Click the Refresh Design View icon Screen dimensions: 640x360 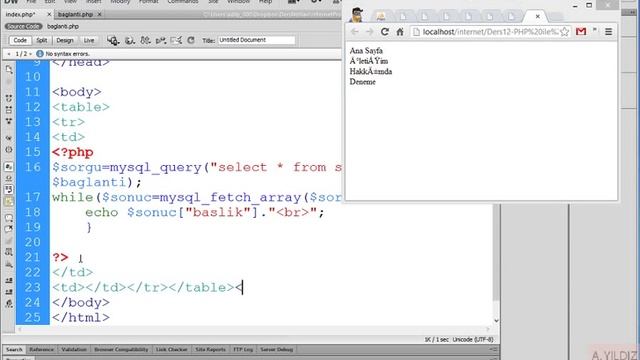point(191,40)
